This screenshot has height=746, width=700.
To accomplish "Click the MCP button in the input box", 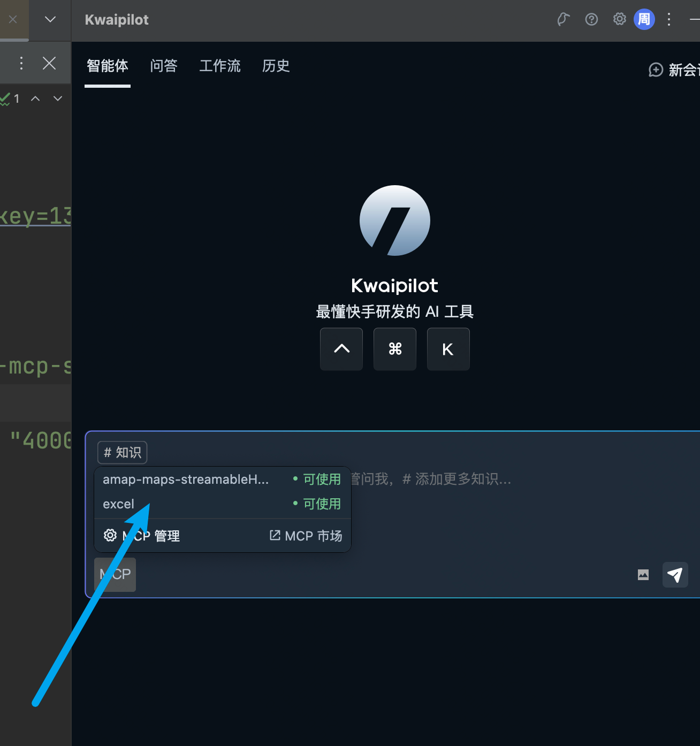I will pos(115,575).
